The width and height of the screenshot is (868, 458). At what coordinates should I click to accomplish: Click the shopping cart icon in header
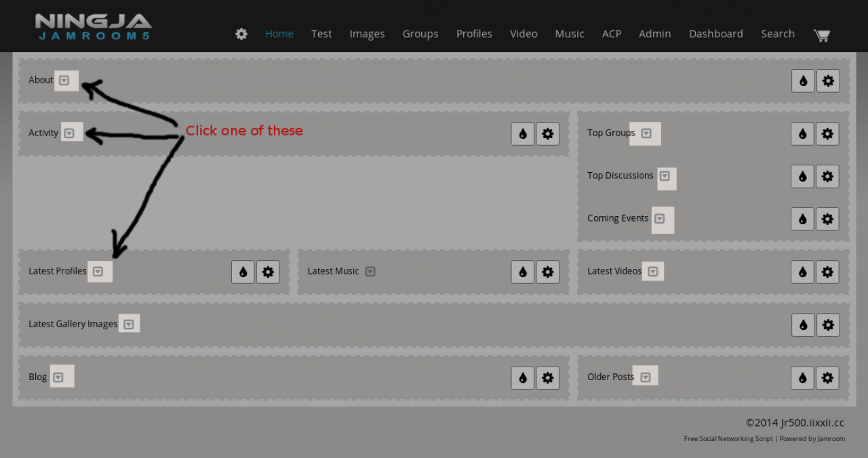[821, 35]
